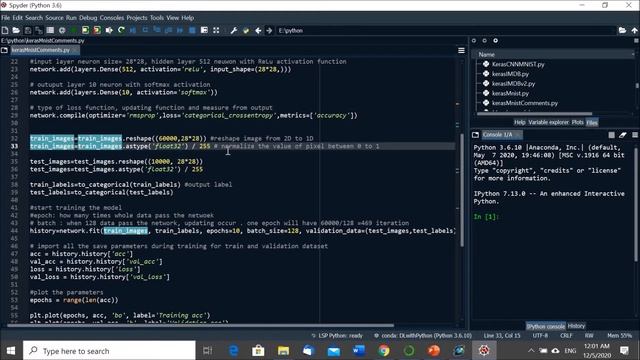The height and width of the screenshot is (360, 640).
Task: Open the Files pane options menu icon
Action: (636, 40)
